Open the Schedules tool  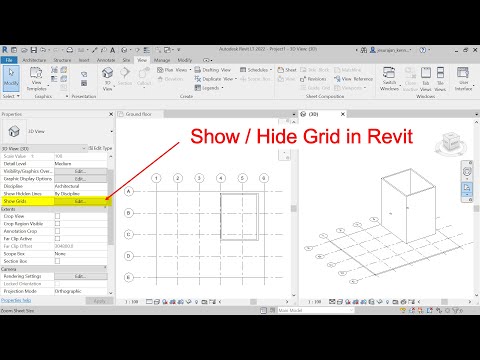256,70
